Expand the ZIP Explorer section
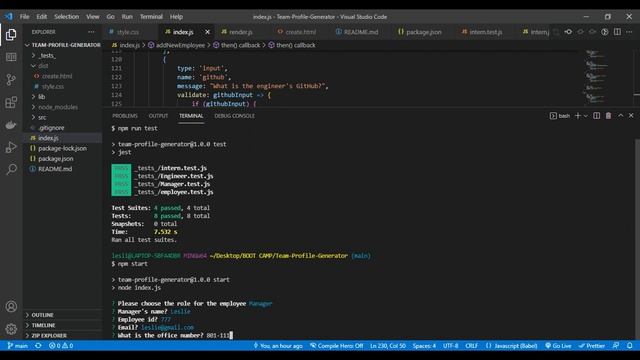 63,336
